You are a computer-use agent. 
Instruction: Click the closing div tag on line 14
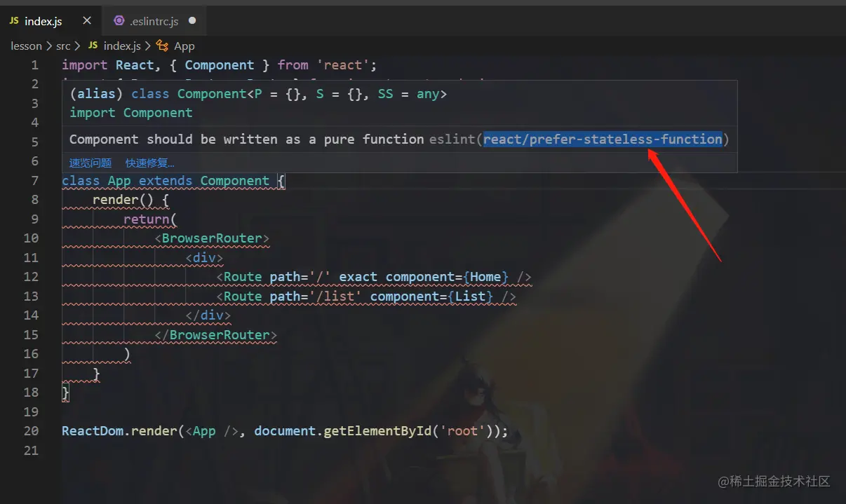point(208,315)
